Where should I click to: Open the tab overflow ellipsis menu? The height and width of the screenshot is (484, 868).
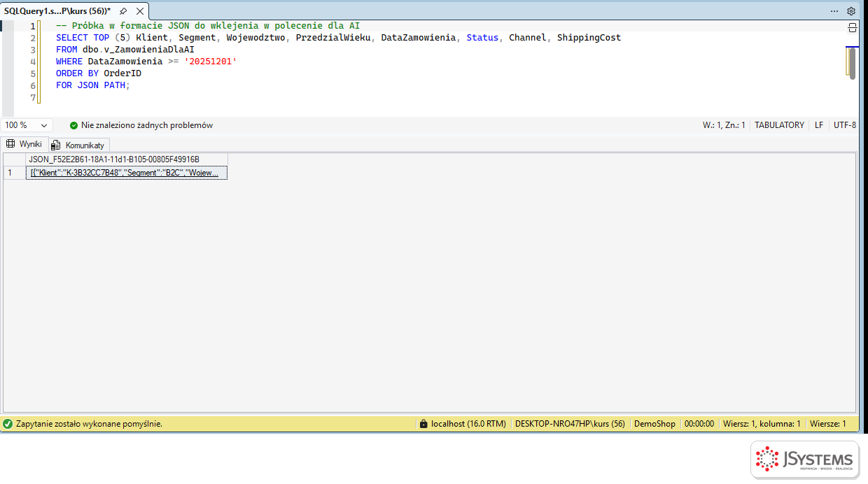[x=834, y=11]
